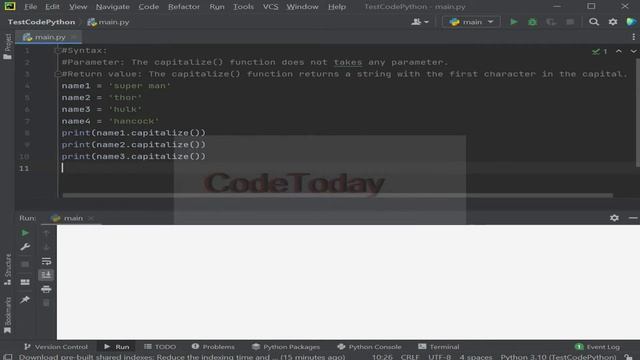Jump to previous highlighted error arrow
Screen dimensions: 640x360
[x=619, y=51]
